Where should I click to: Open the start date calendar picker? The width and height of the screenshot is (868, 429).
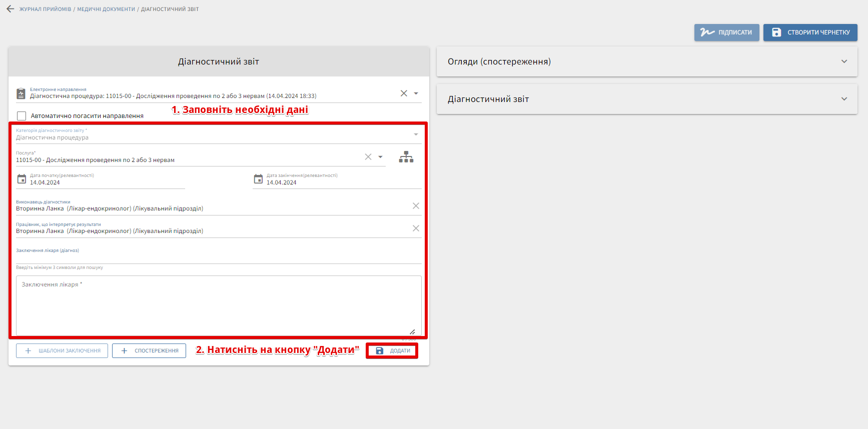pos(22,179)
